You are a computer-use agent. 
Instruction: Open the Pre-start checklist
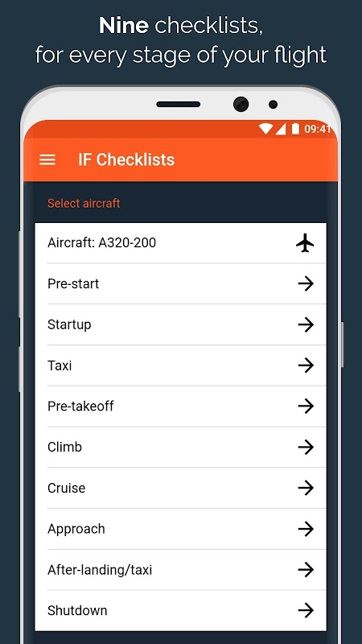coord(180,284)
